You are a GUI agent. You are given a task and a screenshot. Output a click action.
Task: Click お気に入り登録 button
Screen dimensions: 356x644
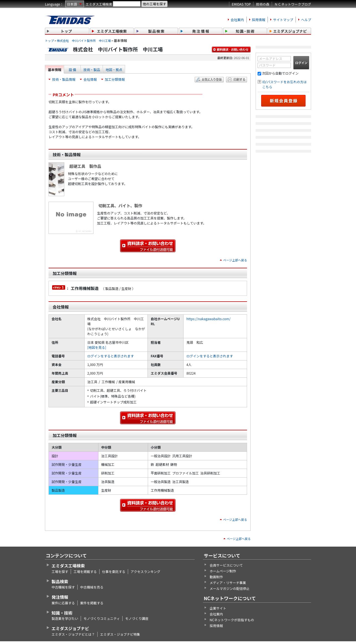click(x=209, y=80)
